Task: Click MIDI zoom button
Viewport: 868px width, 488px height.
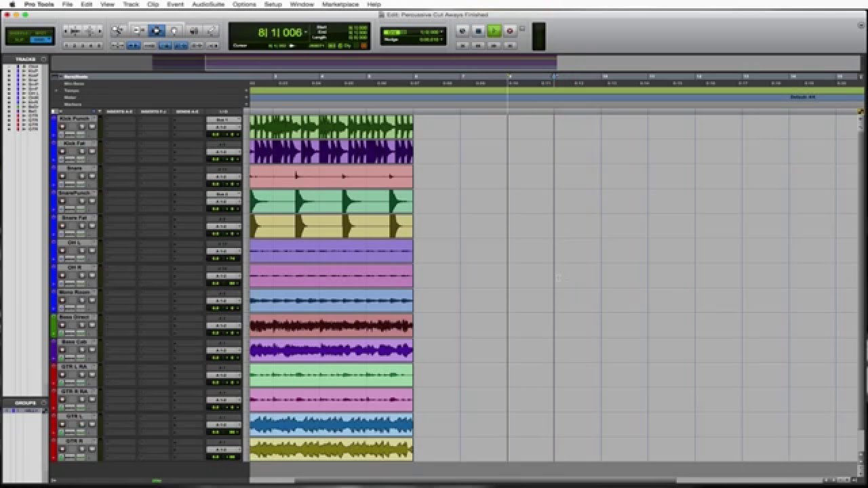Action: 91,31
